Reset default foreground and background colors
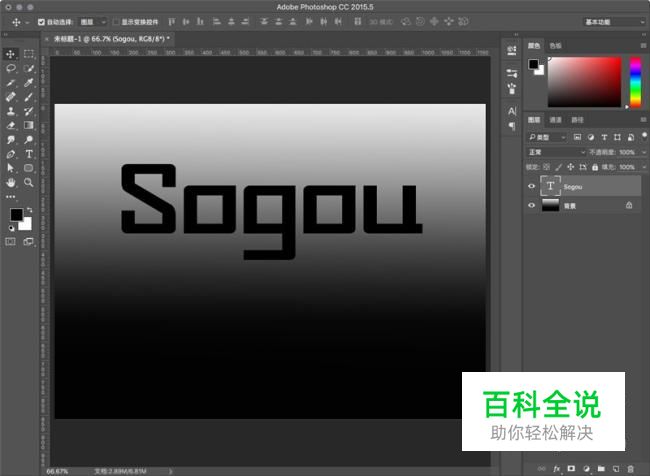The image size is (650, 476). pyautogui.click(x=11, y=228)
